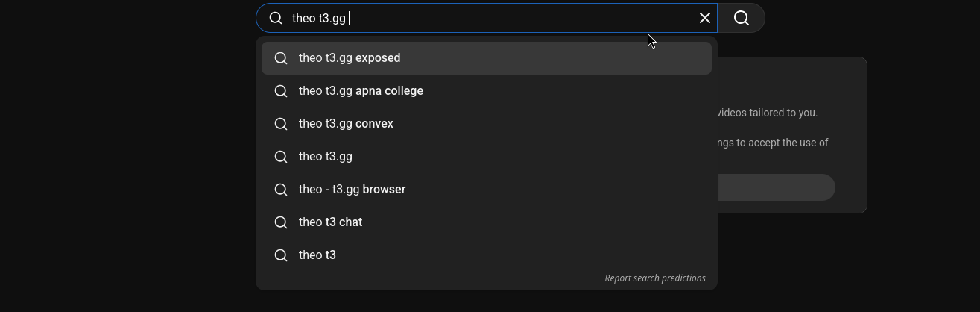Image resolution: width=980 pixels, height=312 pixels.
Task: Choose the plain 'theo t3.gg' suggestion
Action: tap(487, 157)
